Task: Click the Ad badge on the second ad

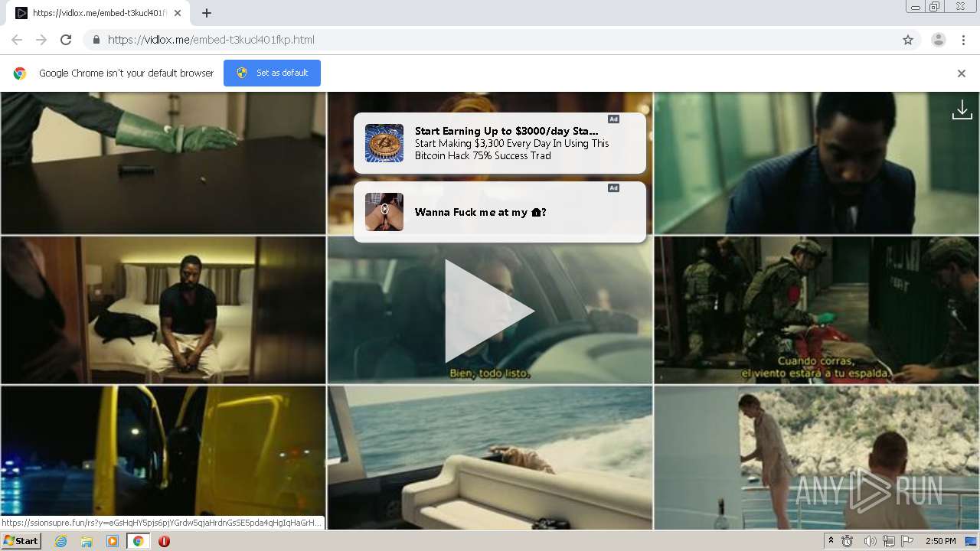Action: click(613, 188)
